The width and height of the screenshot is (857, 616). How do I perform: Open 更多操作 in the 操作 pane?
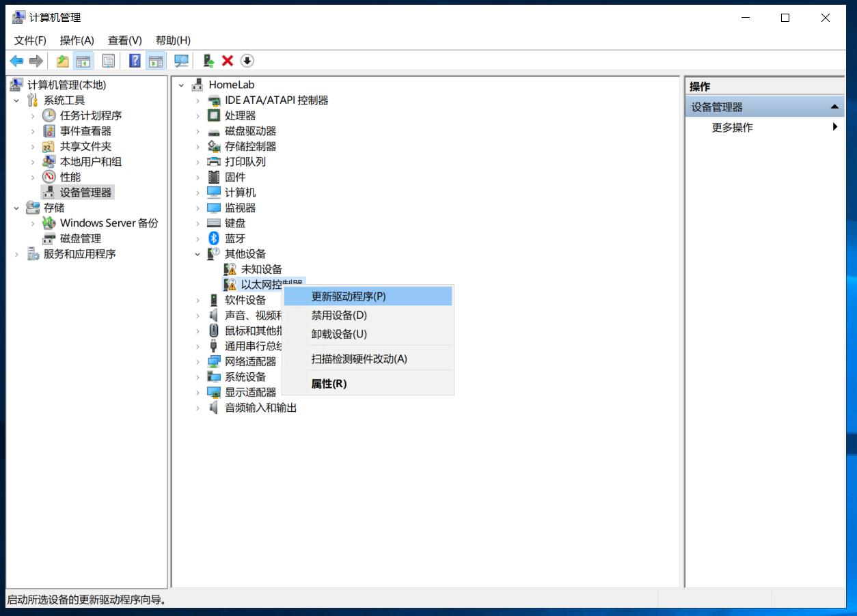(x=732, y=128)
